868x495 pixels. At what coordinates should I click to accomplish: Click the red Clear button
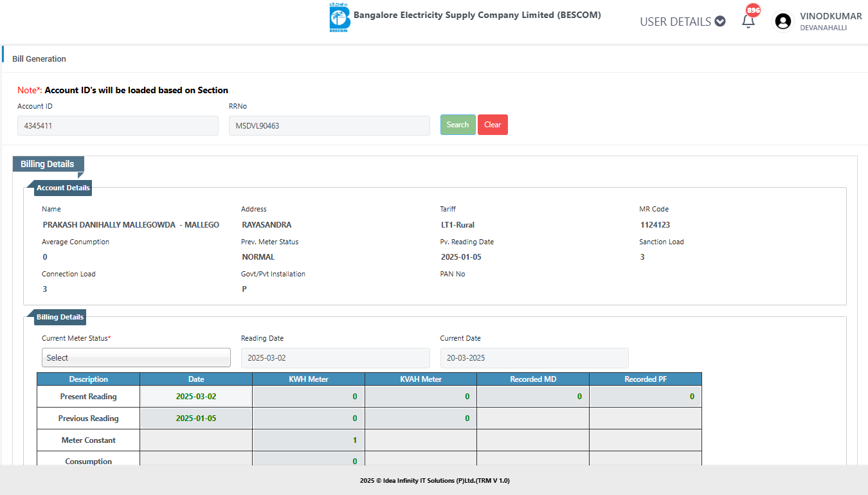click(493, 125)
